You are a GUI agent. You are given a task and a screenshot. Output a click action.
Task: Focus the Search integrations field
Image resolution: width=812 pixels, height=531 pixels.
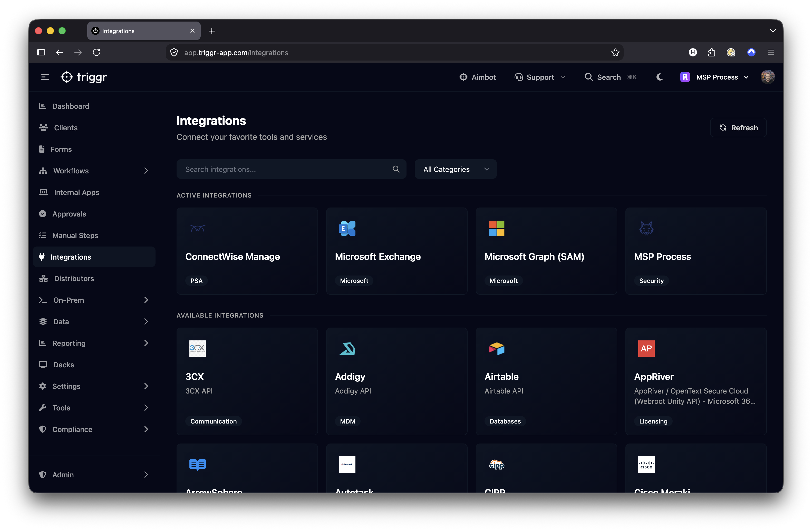coord(291,169)
